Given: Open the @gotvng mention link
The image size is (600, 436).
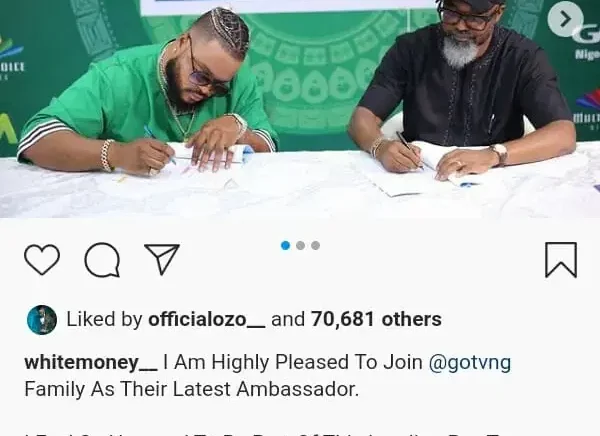Looking at the screenshot, I should [x=470, y=363].
